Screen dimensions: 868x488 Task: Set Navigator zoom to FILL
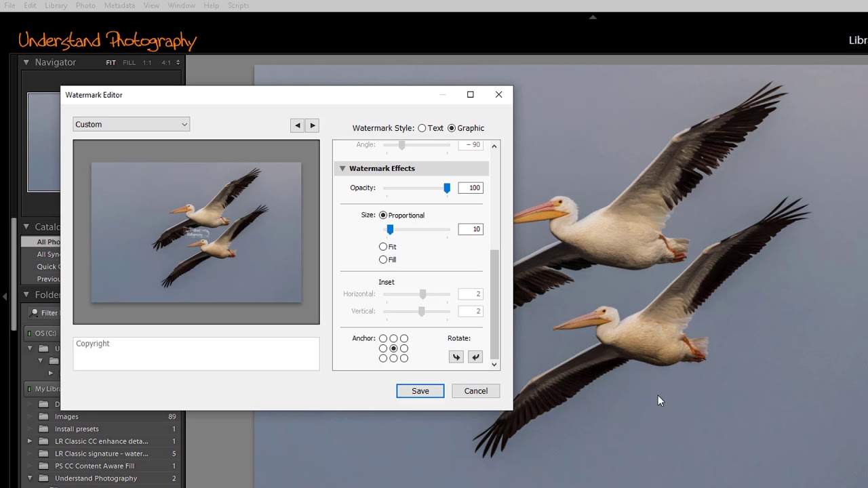pyautogui.click(x=129, y=63)
